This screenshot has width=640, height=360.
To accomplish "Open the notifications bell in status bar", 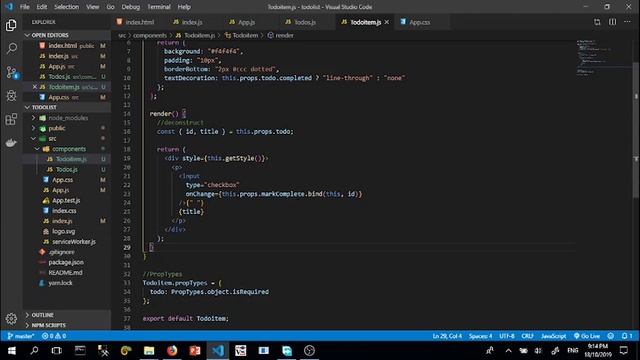I will click(x=627, y=336).
